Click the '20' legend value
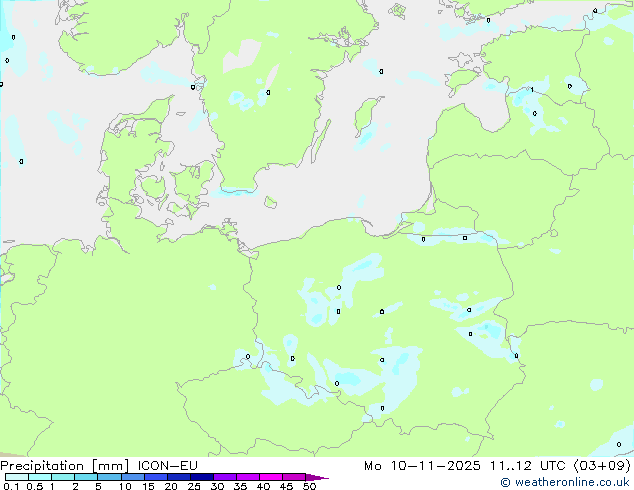Viewport: 634px width, 490px height. (x=171, y=486)
